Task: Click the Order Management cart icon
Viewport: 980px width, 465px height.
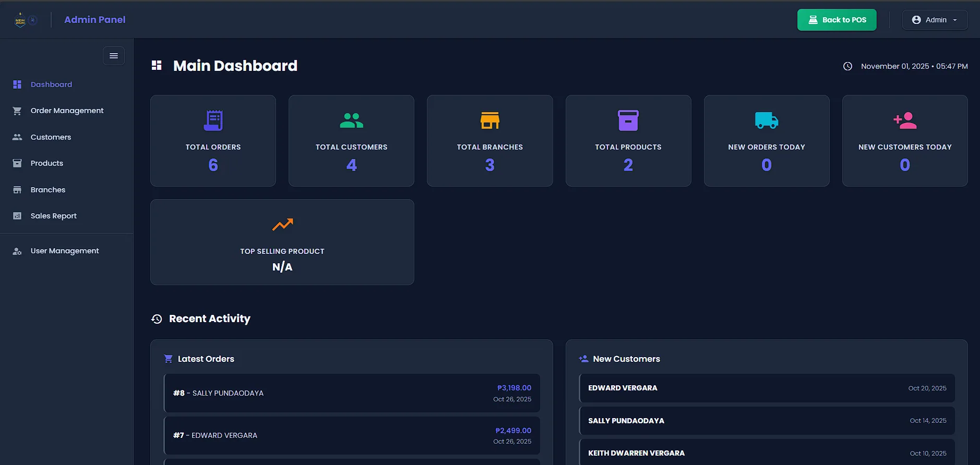Action: 17,111
